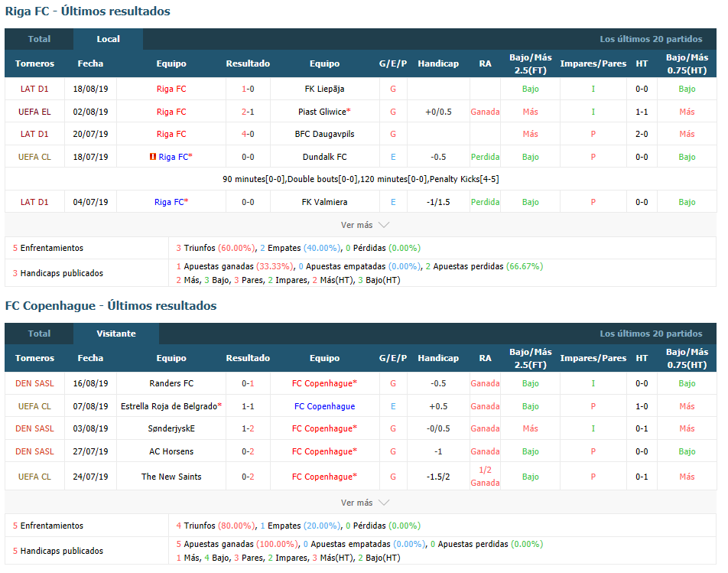
Task: Switch to Total tab in Riga FC table
Action: click(39, 39)
